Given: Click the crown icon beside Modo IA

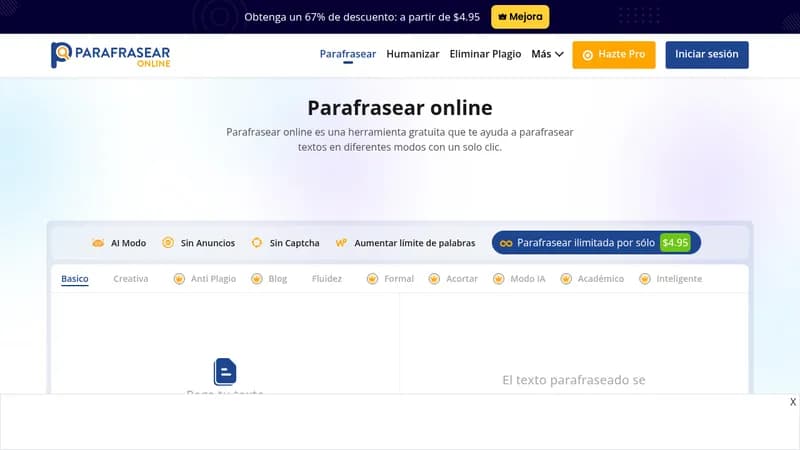Looking at the screenshot, I should point(498,279).
